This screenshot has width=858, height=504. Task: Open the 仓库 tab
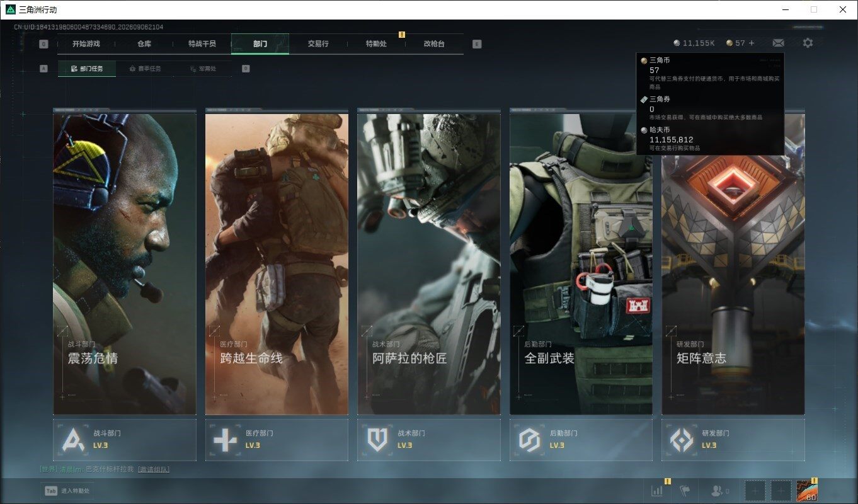pos(144,44)
